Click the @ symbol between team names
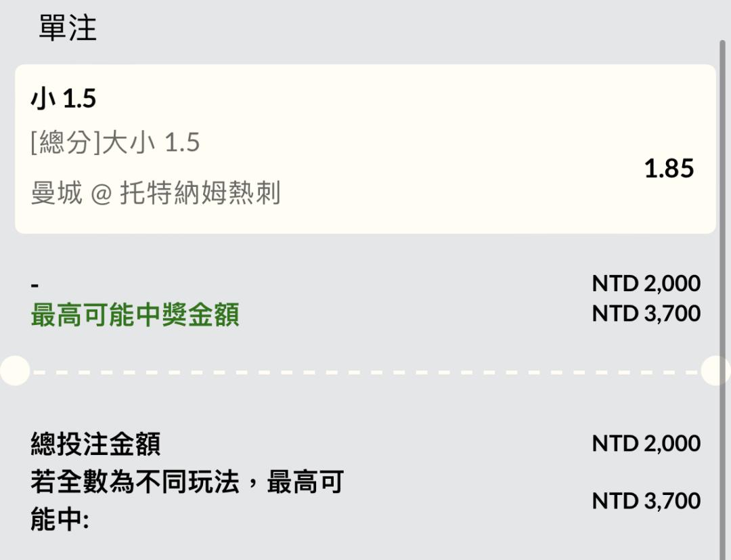The width and height of the screenshot is (731, 560). pos(101,194)
